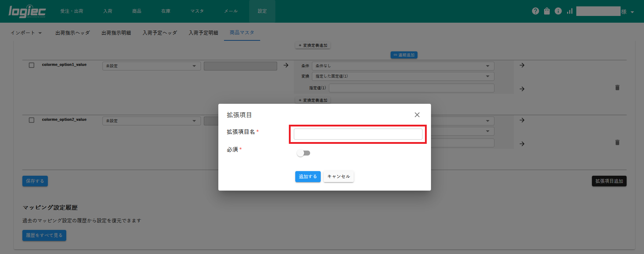Open the インポート dropdown menu
This screenshot has height=254, width=644.
26,33
